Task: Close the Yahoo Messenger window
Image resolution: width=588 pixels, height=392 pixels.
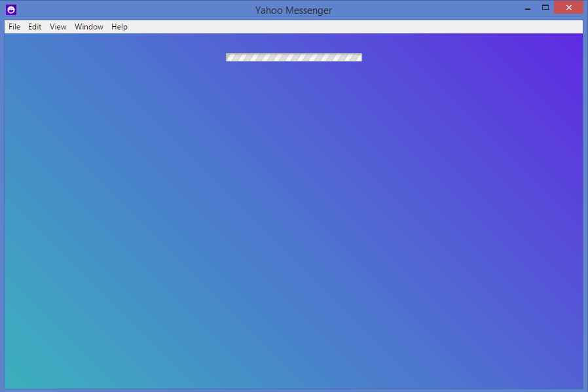Action: pyautogui.click(x=568, y=7)
